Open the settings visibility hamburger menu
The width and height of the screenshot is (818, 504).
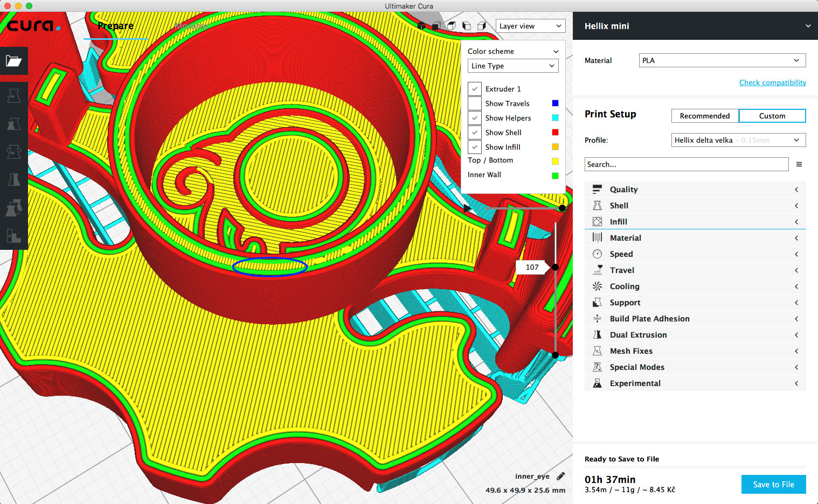[799, 164]
